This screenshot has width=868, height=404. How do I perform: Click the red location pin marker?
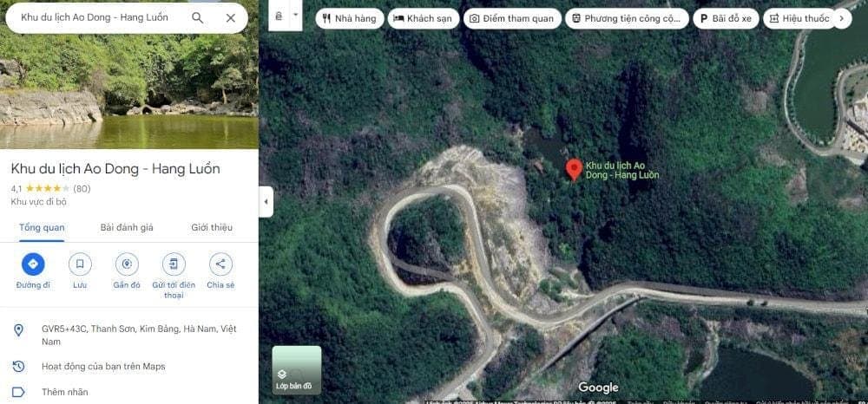(x=574, y=170)
